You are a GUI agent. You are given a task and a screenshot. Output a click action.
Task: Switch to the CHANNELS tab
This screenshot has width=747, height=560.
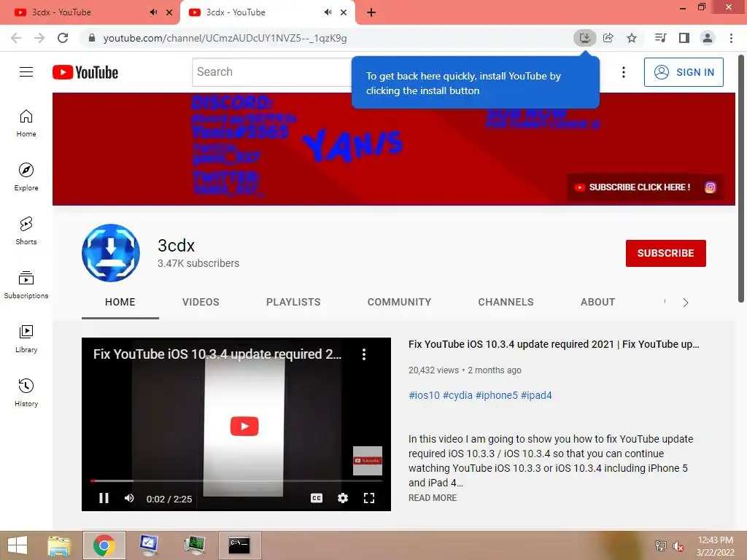(x=506, y=302)
